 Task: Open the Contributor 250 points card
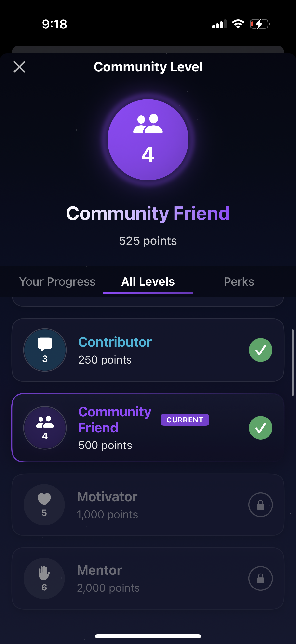click(148, 350)
